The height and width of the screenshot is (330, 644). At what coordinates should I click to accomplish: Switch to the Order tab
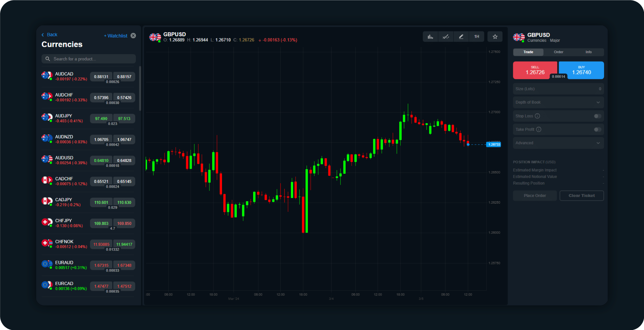point(558,52)
